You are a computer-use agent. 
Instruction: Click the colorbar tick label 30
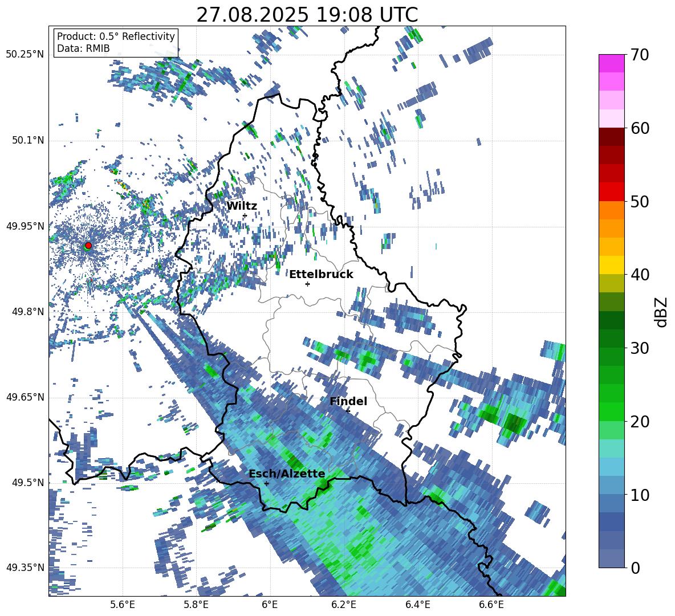coord(640,348)
